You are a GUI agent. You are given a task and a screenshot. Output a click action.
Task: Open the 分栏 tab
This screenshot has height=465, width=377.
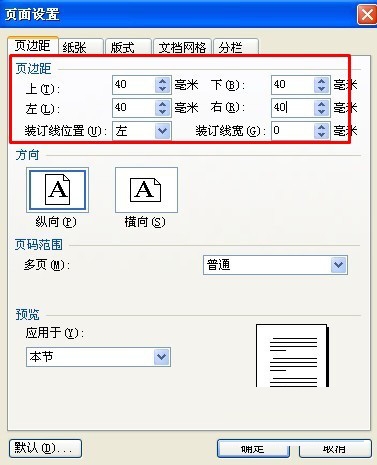(x=236, y=47)
